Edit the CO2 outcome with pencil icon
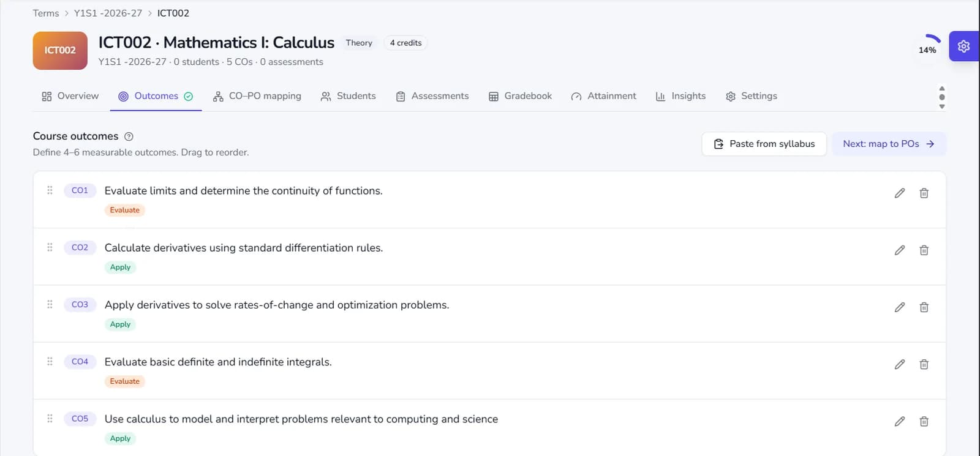The height and width of the screenshot is (456, 980). click(899, 250)
